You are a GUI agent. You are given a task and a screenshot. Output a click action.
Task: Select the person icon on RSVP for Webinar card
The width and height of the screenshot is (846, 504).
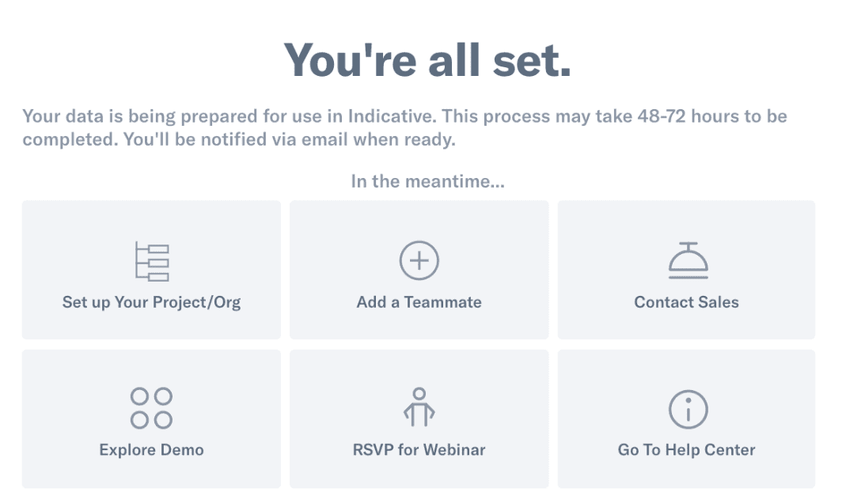(419, 407)
